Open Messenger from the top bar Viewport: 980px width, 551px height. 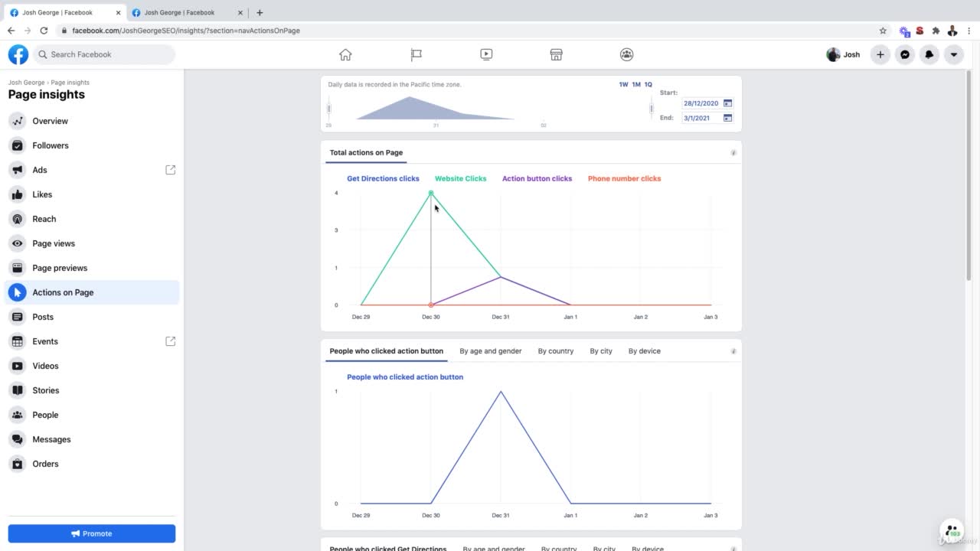click(905, 54)
